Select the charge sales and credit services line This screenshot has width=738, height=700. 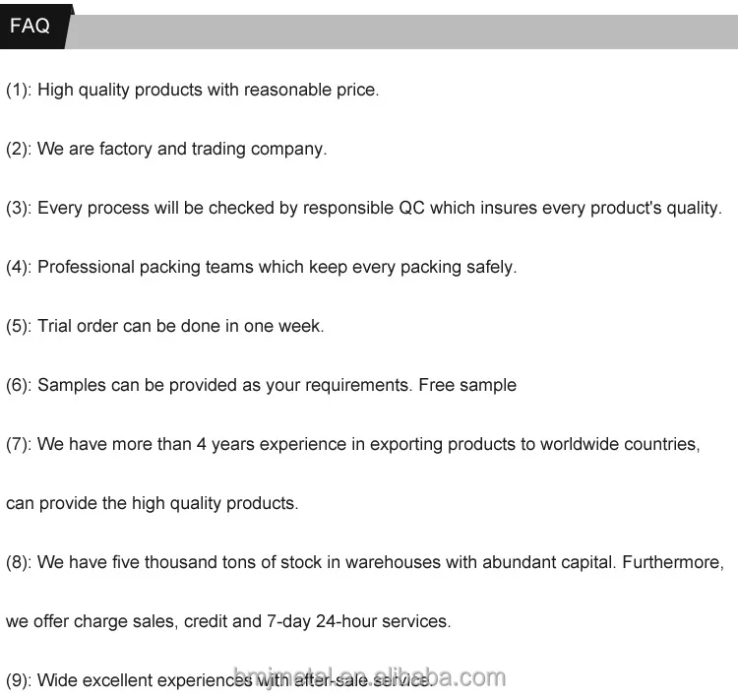tap(228, 622)
